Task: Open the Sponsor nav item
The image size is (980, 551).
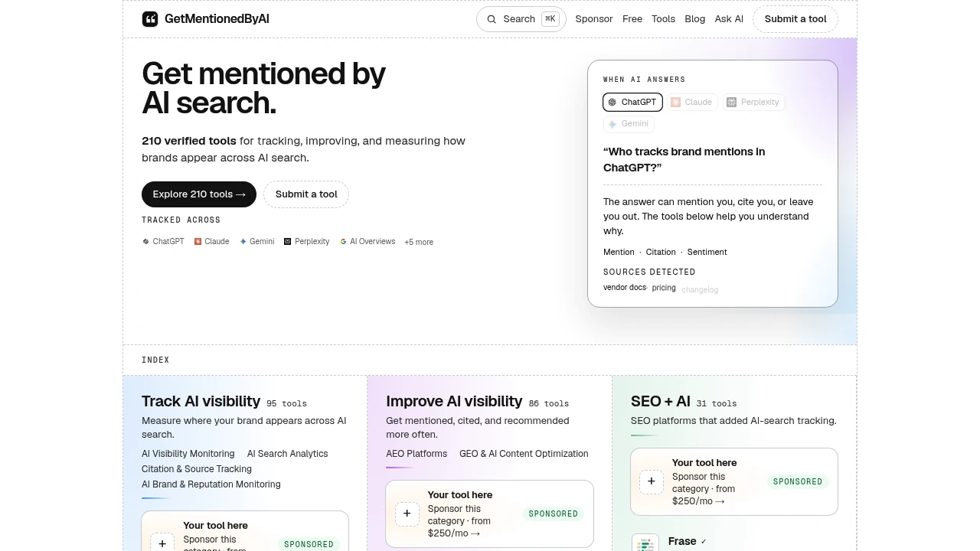Action: (594, 19)
